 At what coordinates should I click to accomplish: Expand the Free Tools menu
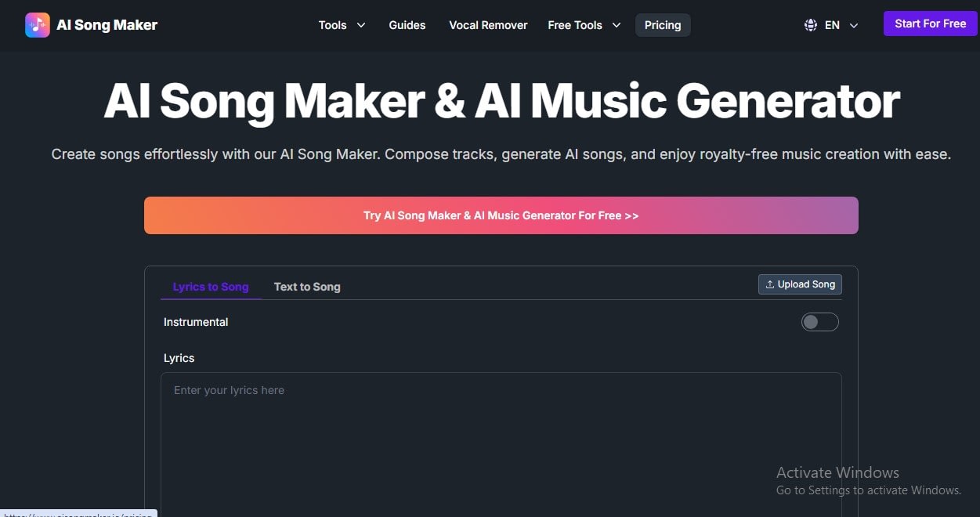[x=584, y=24]
